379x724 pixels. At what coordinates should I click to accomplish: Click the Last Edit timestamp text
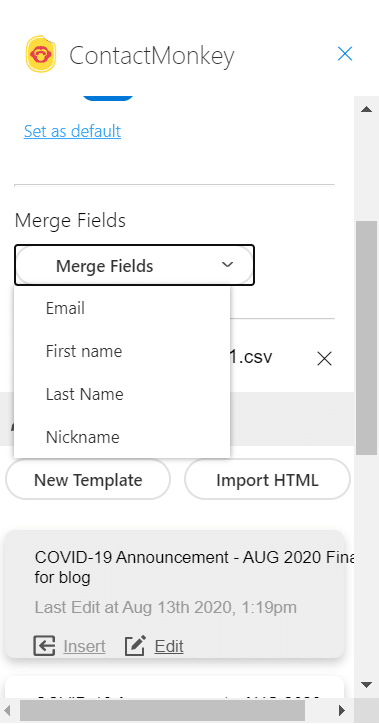click(166, 607)
